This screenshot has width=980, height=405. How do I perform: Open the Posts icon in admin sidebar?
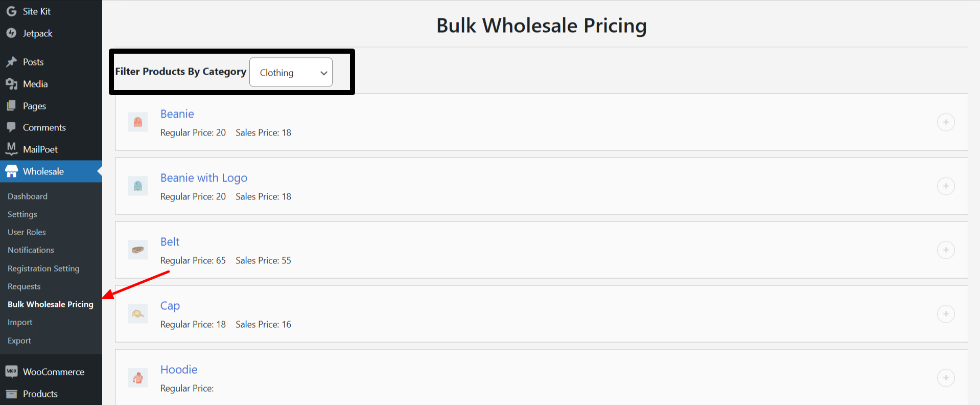pos(11,61)
